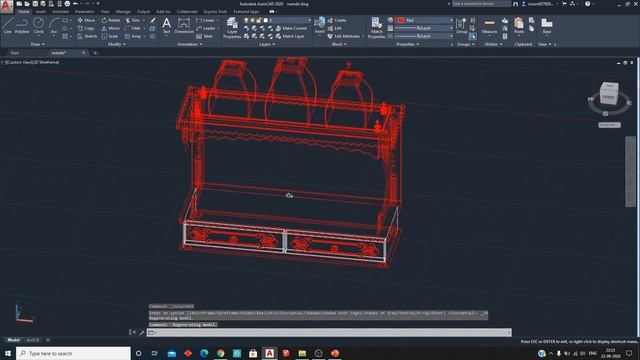Click the Linear dimension button

pyautogui.click(x=205, y=20)
